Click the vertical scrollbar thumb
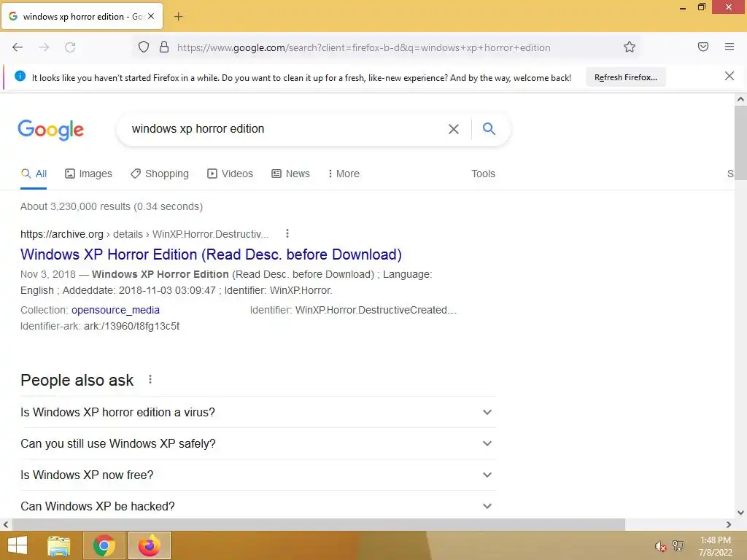747x560 pixels. [740, 142]
